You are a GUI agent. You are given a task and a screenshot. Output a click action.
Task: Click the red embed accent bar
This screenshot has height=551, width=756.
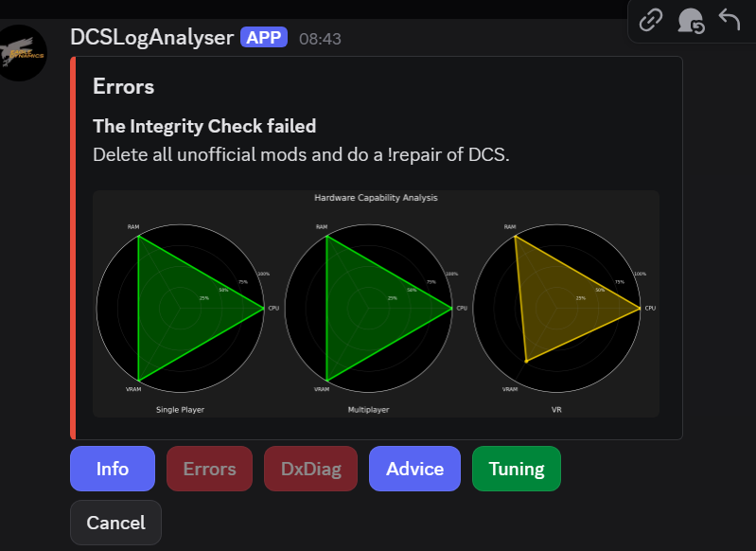[73, 248]
